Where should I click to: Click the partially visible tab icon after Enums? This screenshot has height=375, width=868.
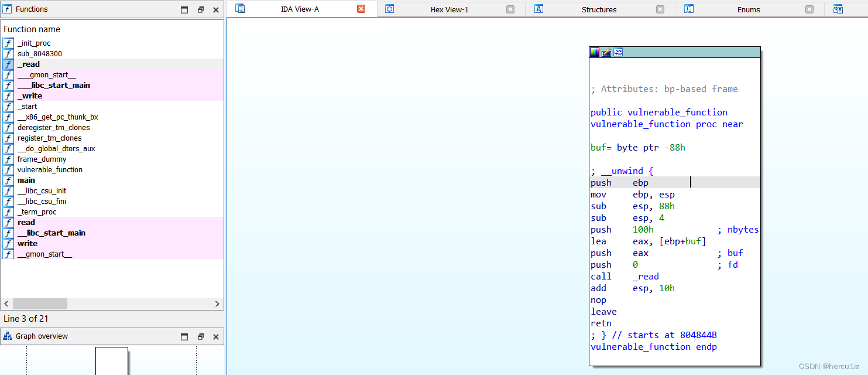pos(838,9)
